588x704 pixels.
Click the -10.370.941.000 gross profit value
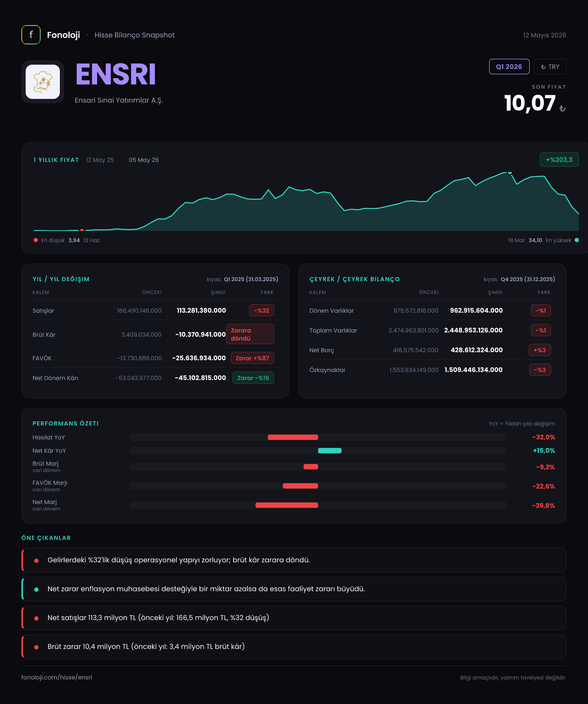[x=200, y=335]
